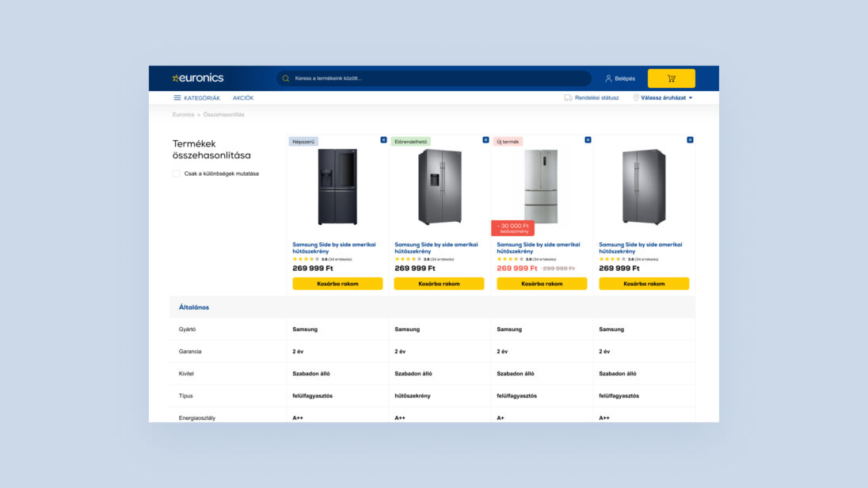Add the discounted Új termék to cart

pyautogui.click(x=542, y=284)
